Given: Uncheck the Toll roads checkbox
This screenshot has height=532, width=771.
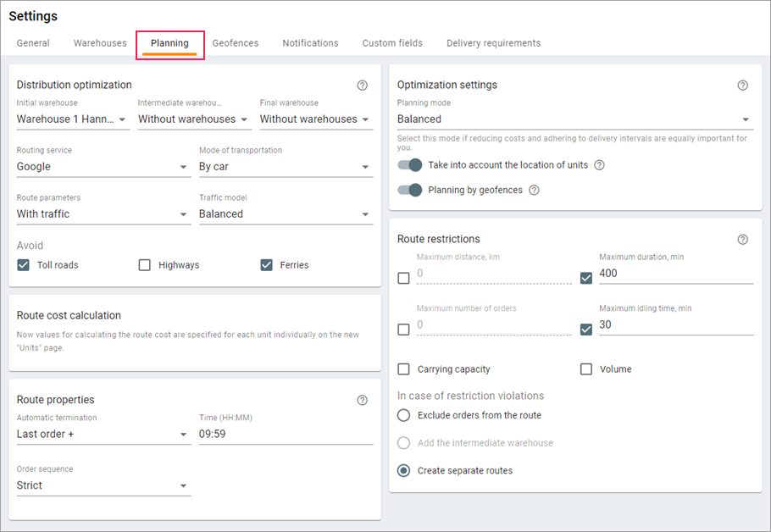Looking at the screenshot, I should [x=24, y=265].
